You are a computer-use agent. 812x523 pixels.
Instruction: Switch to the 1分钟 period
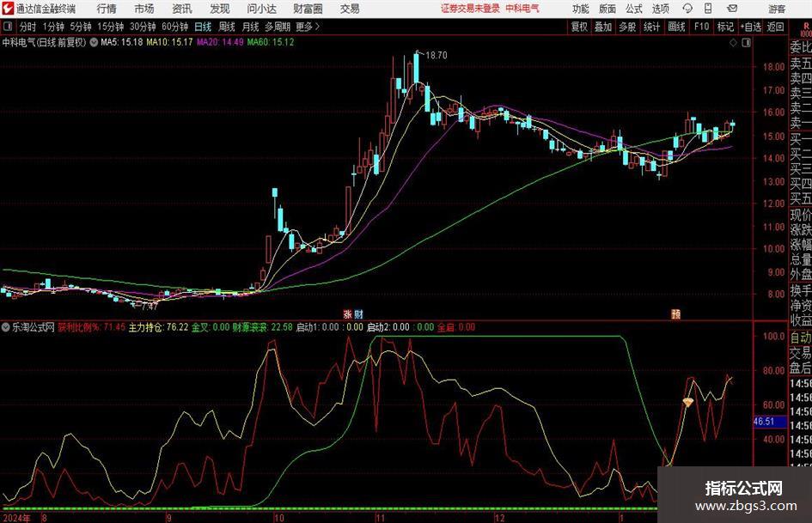pyautogui.click(x=52, y=27)
